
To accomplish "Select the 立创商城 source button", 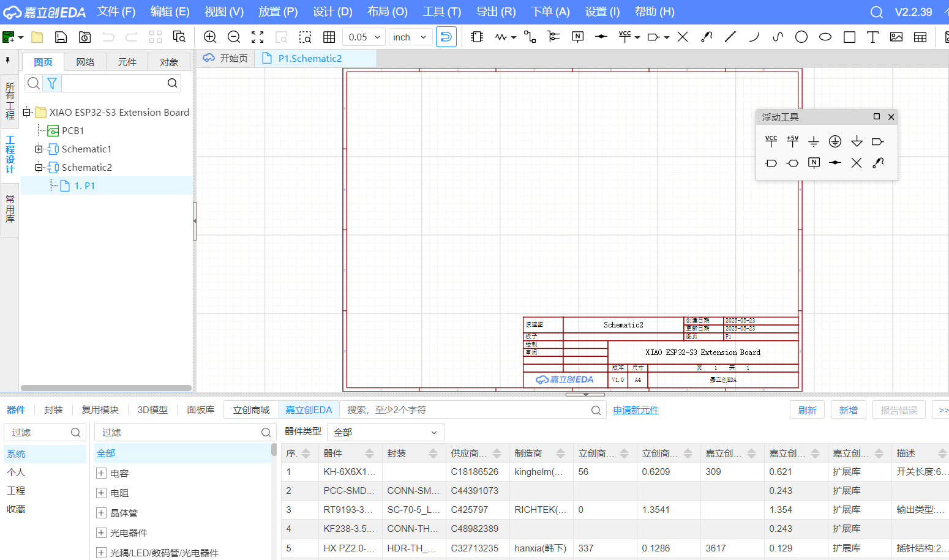I will 251,409.
